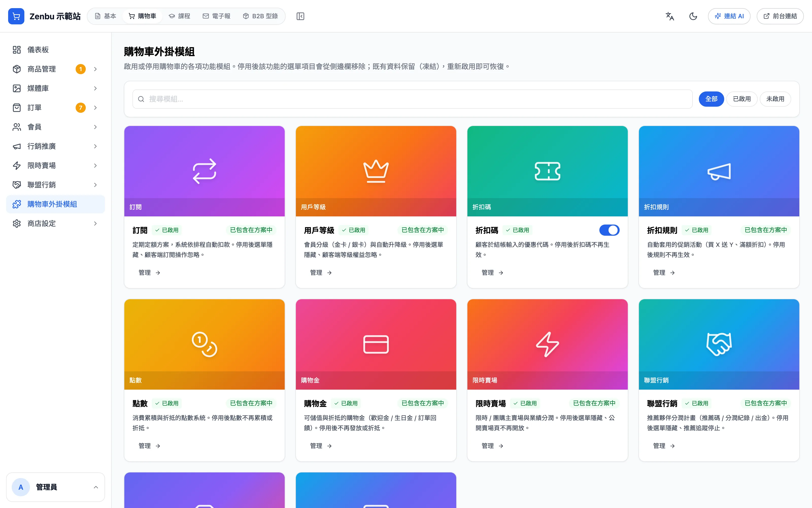Open the 管理員 account menu

pyautogui.click(x=55, y=487)
